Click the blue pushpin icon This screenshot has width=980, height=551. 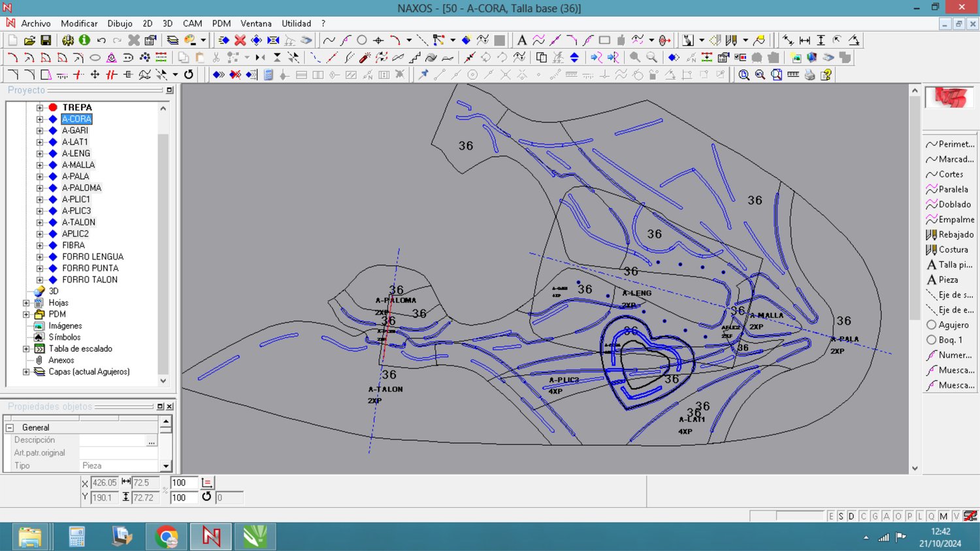pyautogui.click(x=423, y=75)
